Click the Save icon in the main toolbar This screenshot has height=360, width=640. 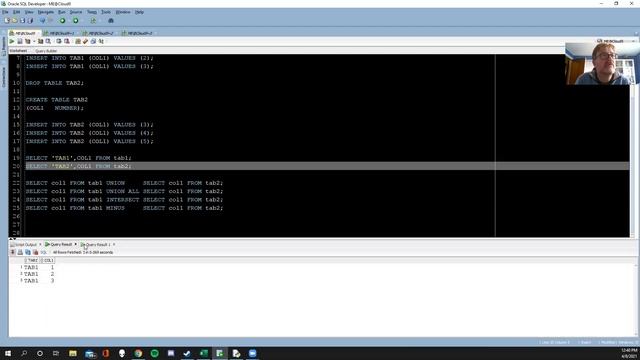22,21
